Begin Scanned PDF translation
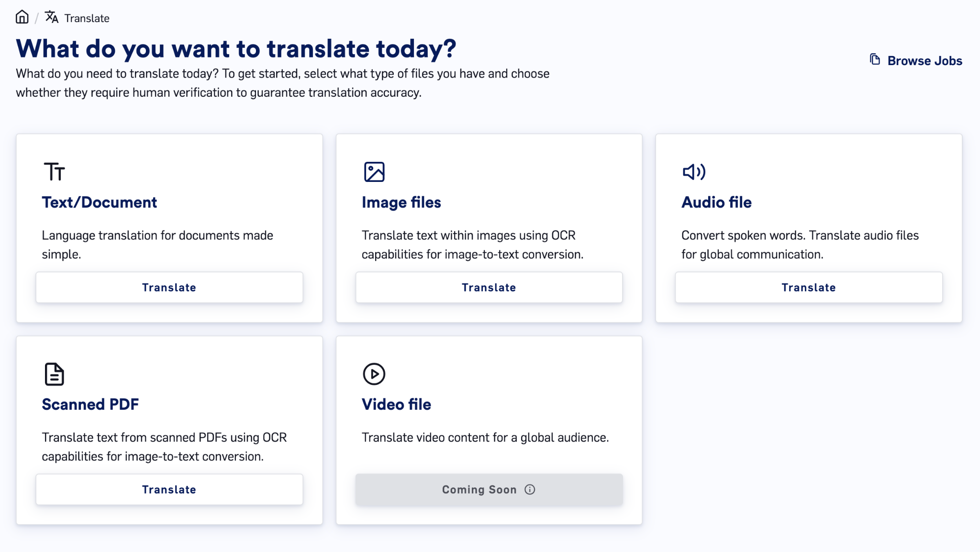Image resolution: width=980 pixels, height=552 pixels. [169, 489]
